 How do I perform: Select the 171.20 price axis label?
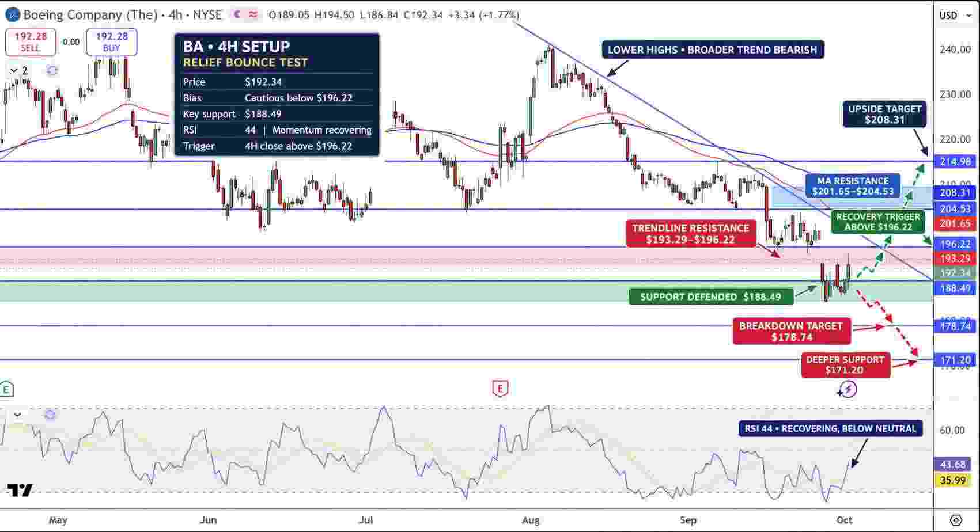point(955,360)
